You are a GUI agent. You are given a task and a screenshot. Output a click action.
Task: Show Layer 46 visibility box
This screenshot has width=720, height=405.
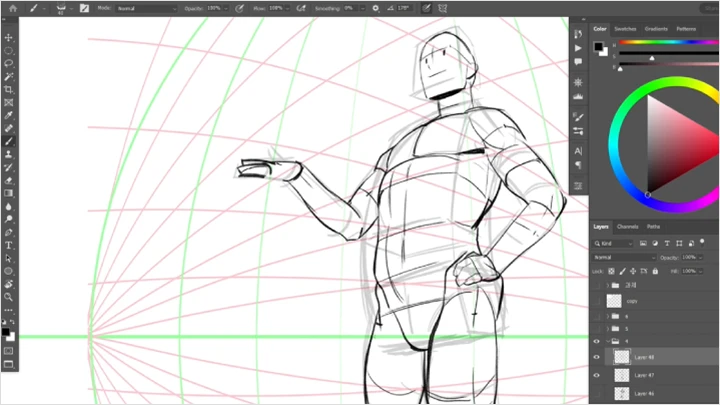[x=596, y=394]
